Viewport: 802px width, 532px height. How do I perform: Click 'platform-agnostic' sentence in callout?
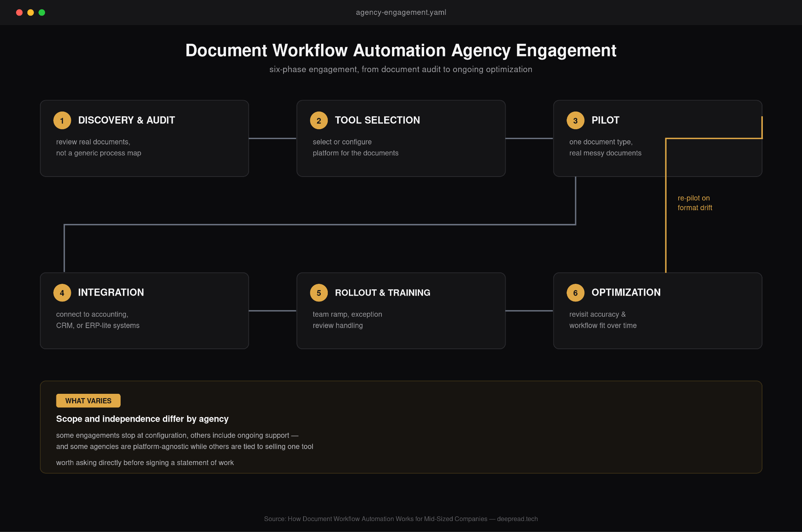coord(184,447)
